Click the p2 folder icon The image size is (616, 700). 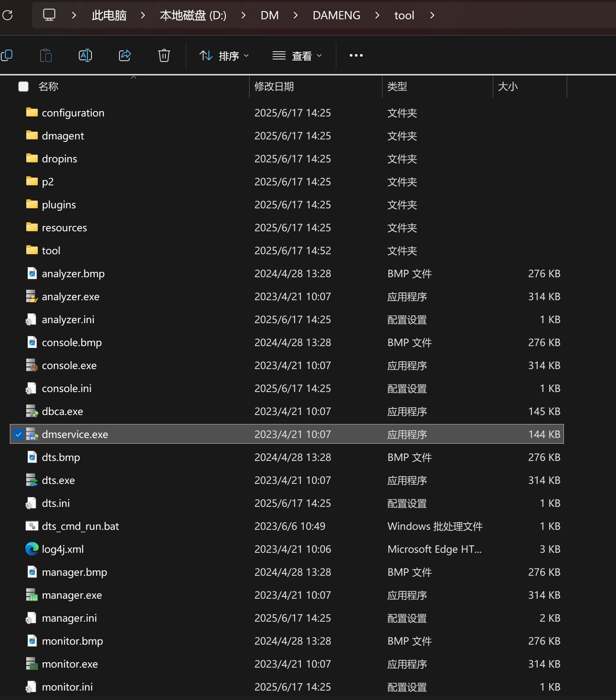pyautogui.click(x=32, y=181)
